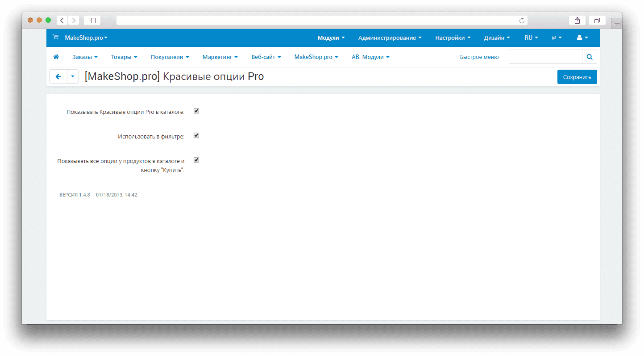Open a new browser tab with plus
The image size is (644, 356).
point(617,23)
